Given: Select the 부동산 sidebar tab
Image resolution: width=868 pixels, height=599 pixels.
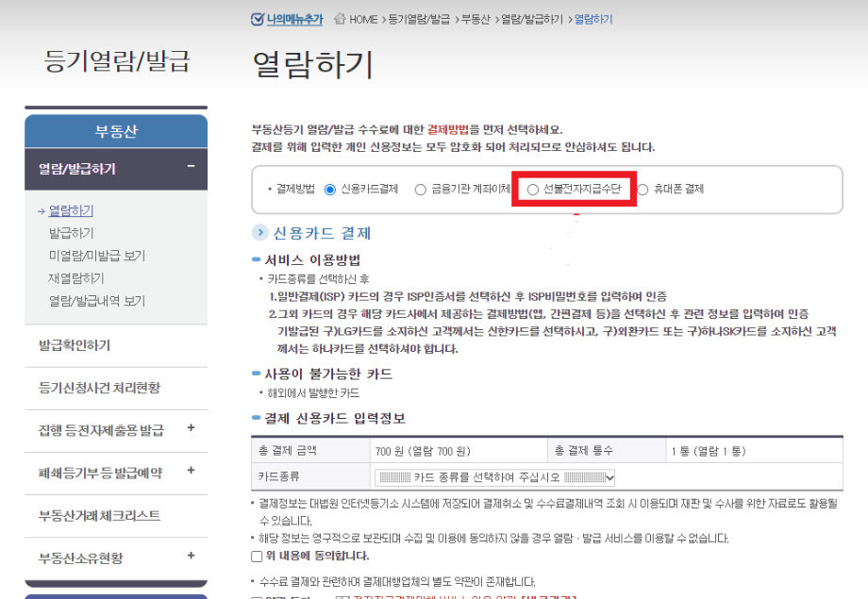Looking at the screenshot, I should [x=116, y=131].
